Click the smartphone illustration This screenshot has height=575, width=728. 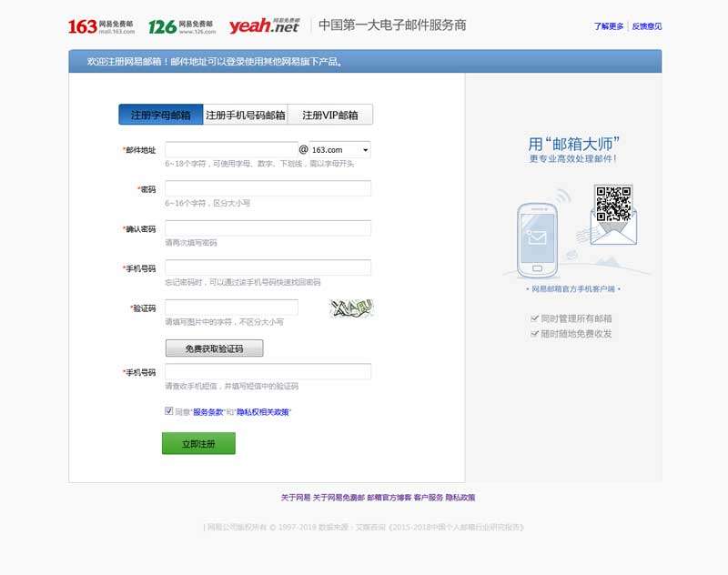pos(537,239)
